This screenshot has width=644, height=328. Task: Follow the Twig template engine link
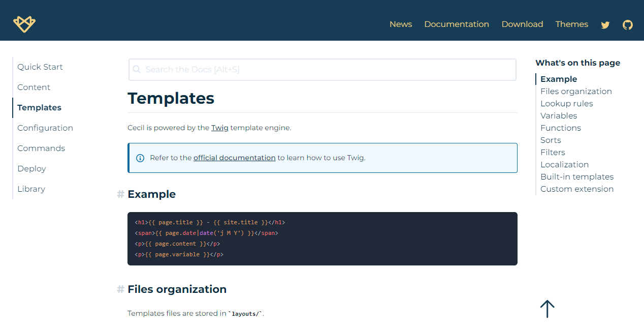coord(220,128)
